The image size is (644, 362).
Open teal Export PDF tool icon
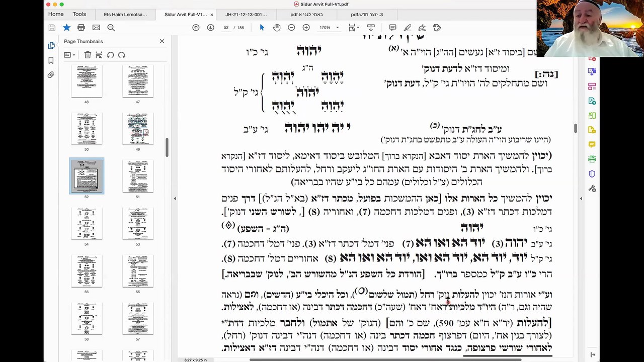592,101
